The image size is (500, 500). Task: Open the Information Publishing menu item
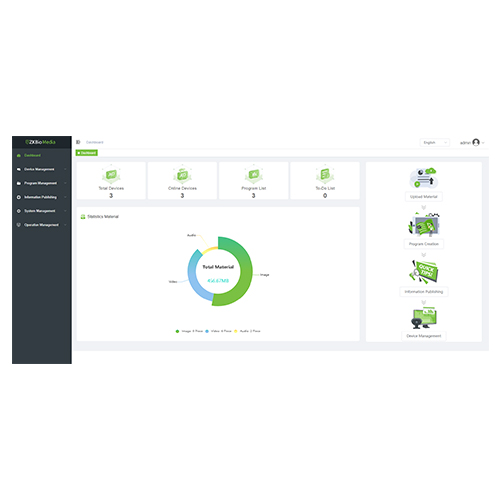40,197
